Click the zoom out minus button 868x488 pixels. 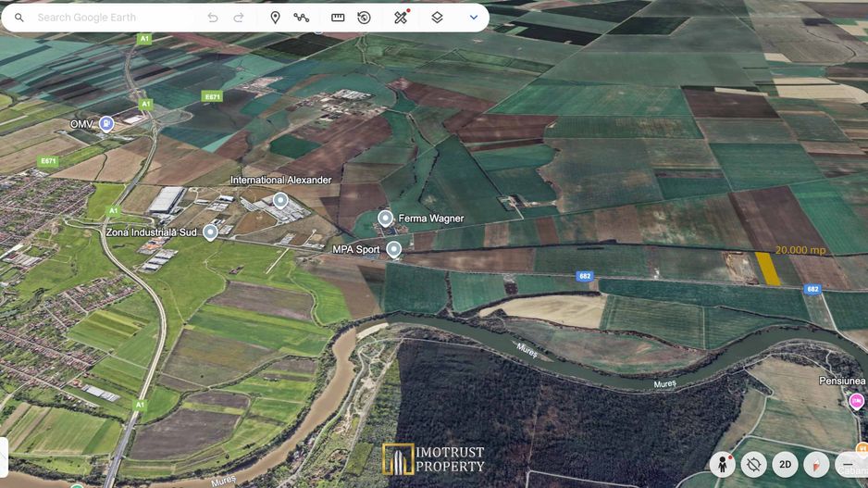849,464
